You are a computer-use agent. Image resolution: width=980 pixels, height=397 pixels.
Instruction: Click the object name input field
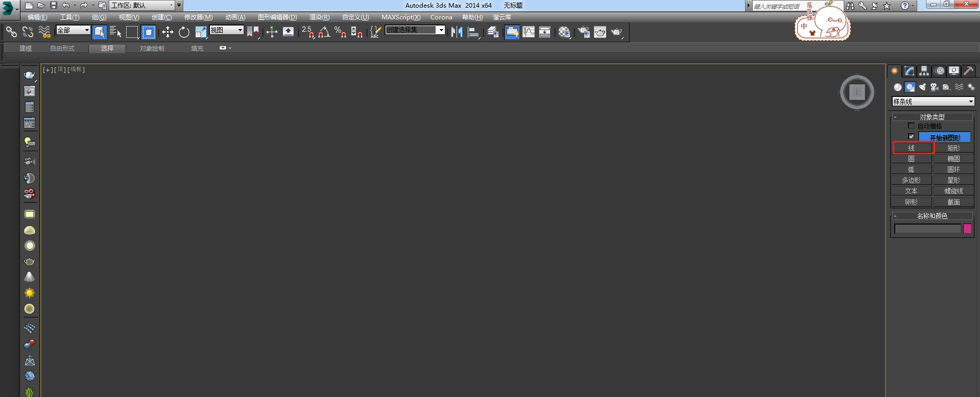click(x=928, y=229)
